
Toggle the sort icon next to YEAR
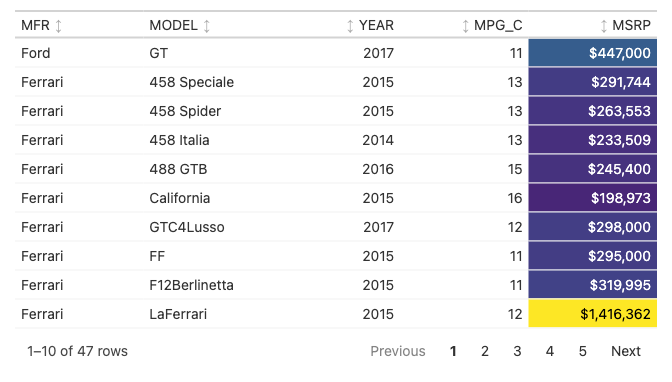click(350, 26)
